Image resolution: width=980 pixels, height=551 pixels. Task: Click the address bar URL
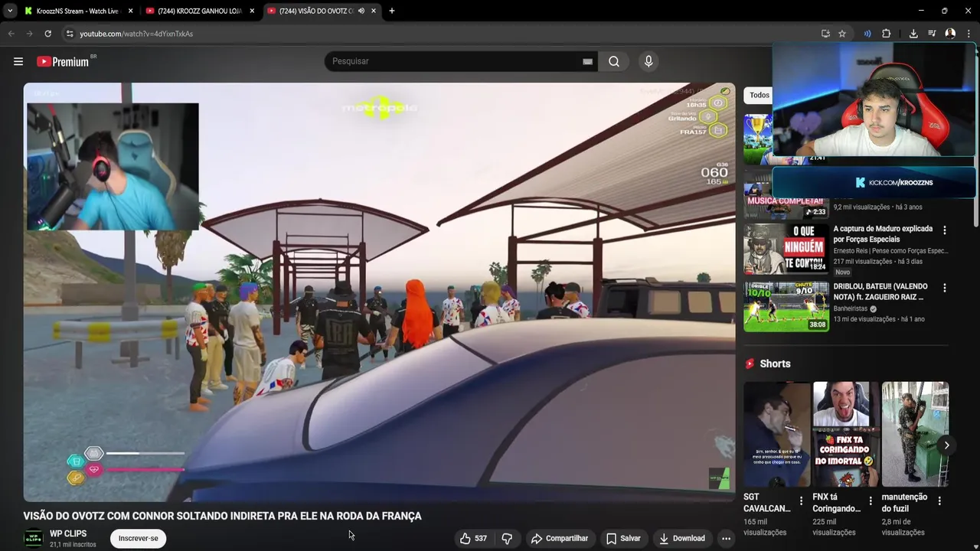(x=136, y=34)
